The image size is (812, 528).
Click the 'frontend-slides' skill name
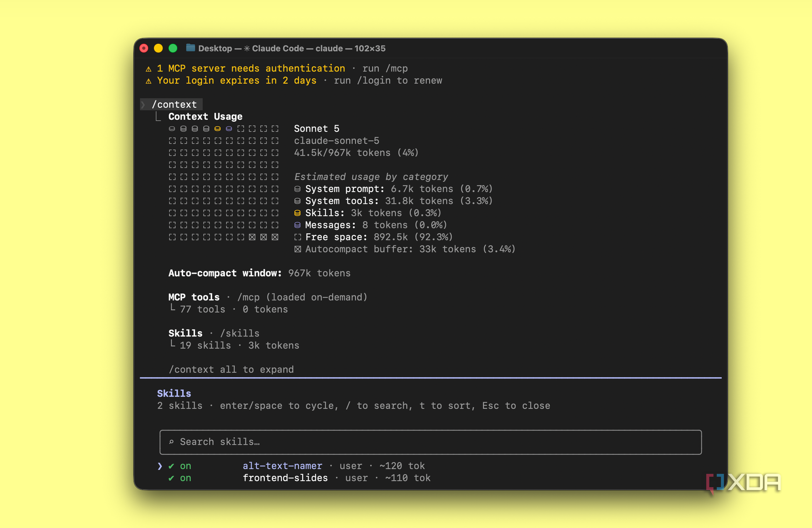click(285, 478)
